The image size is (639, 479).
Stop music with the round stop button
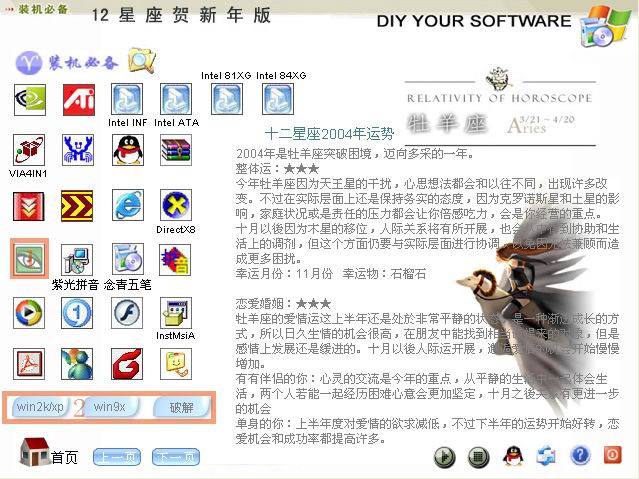click(x=479, y=457)
